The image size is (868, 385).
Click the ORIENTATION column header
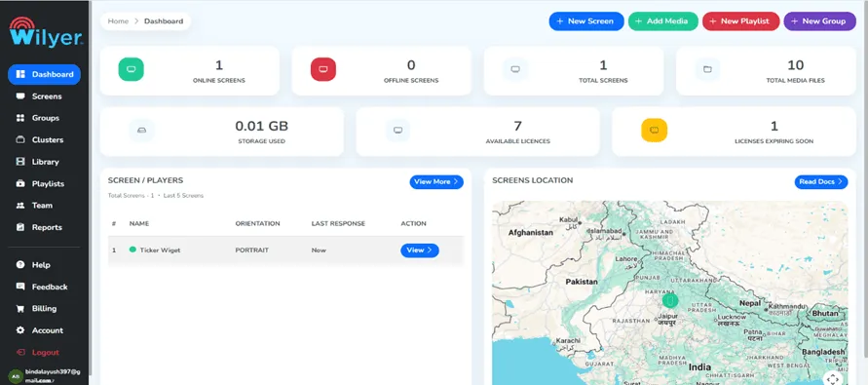(257, 224)
